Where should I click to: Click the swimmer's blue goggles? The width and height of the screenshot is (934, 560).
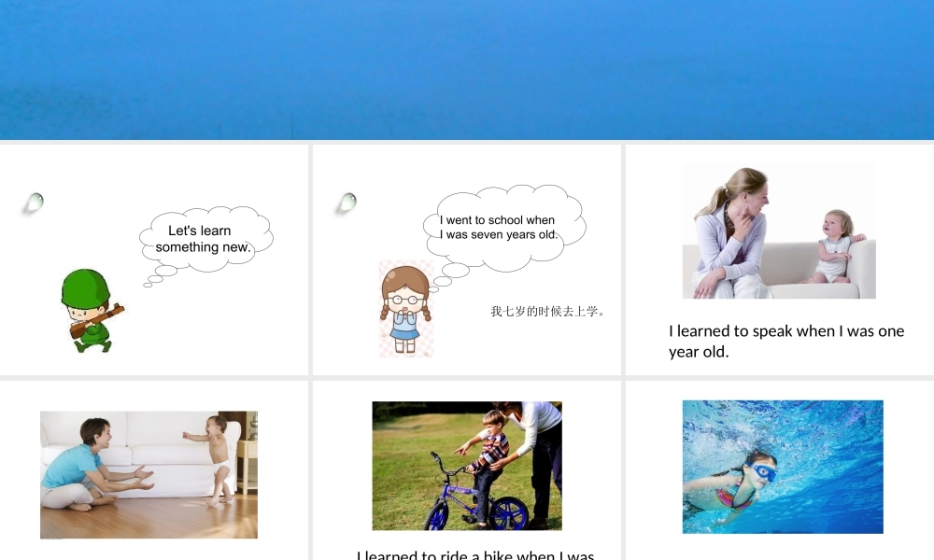click(x=763, y=472)
